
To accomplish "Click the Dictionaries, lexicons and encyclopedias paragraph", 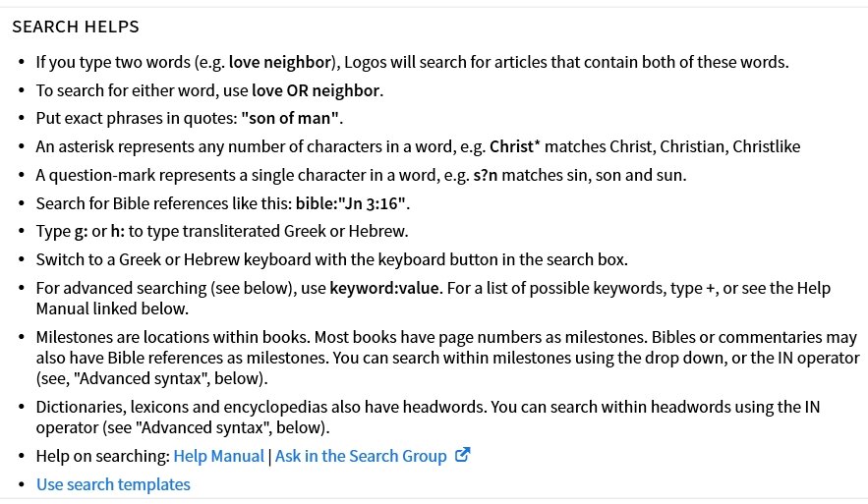I will 428,417.
